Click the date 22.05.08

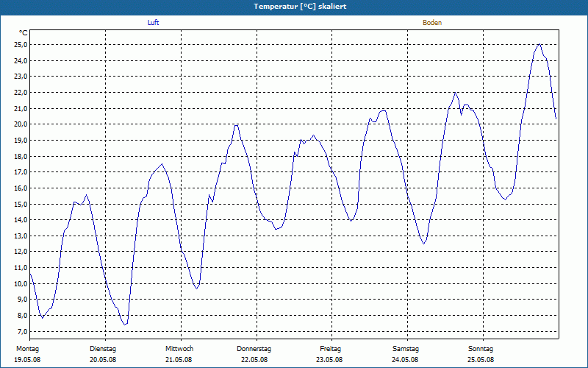(254, 360)
